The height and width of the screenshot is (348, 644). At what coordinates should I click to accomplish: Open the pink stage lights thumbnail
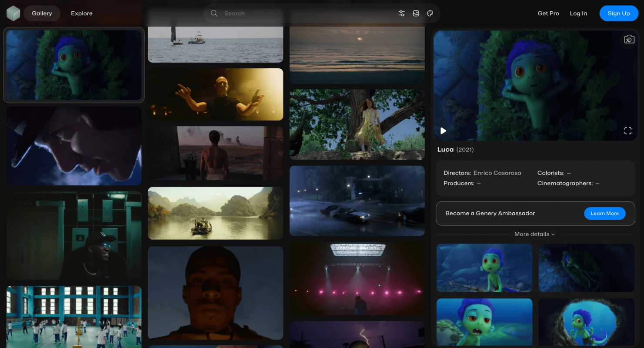click(x=357, y=278)
